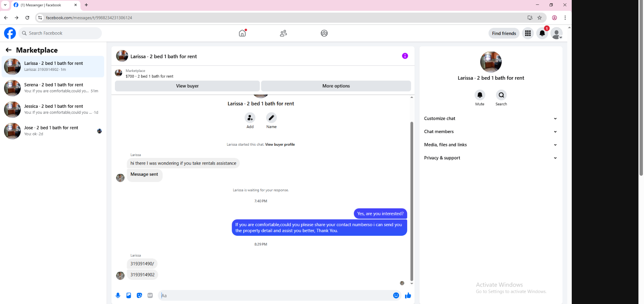
Task: Click the chat header title Larissa
Action: pyautogui.click(x=164, y=56)
